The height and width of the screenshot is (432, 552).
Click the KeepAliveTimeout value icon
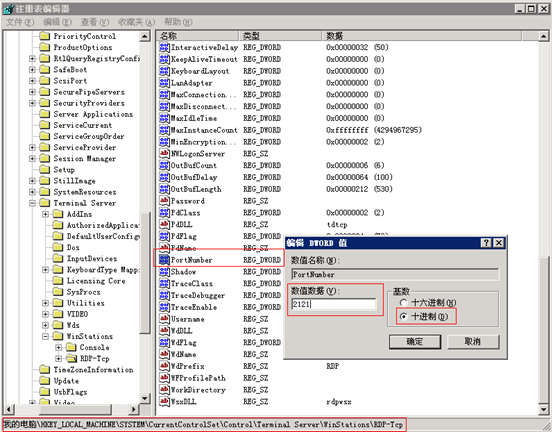pyautogui.click(x=164, y=59)
